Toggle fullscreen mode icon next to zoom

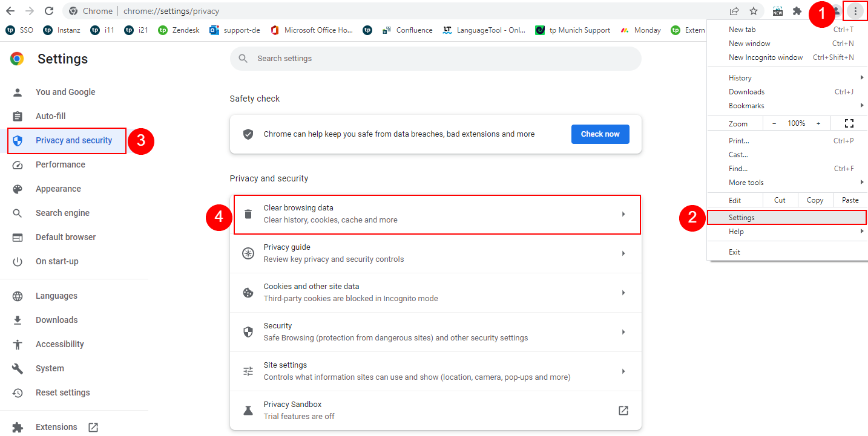pyautogui.click(x=849, y=123)
